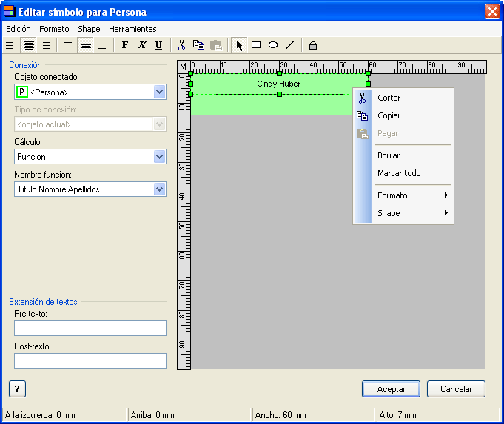
Task: Click the Aceptar button
Action: pyautogui.click(x=391, y=389)
